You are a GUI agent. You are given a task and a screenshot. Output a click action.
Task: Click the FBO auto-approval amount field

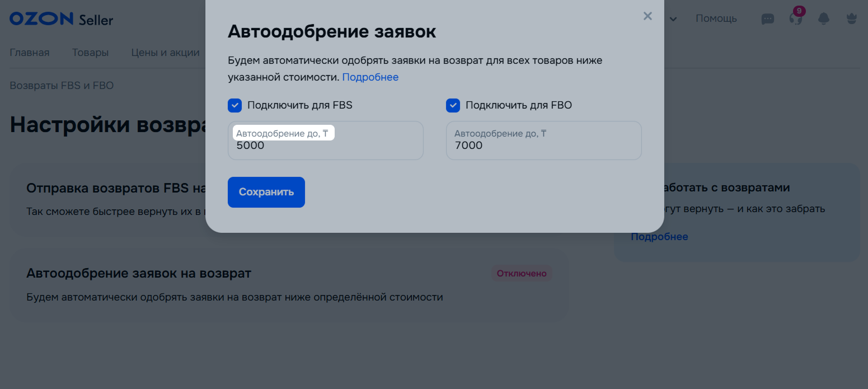[x=543, y=146]
